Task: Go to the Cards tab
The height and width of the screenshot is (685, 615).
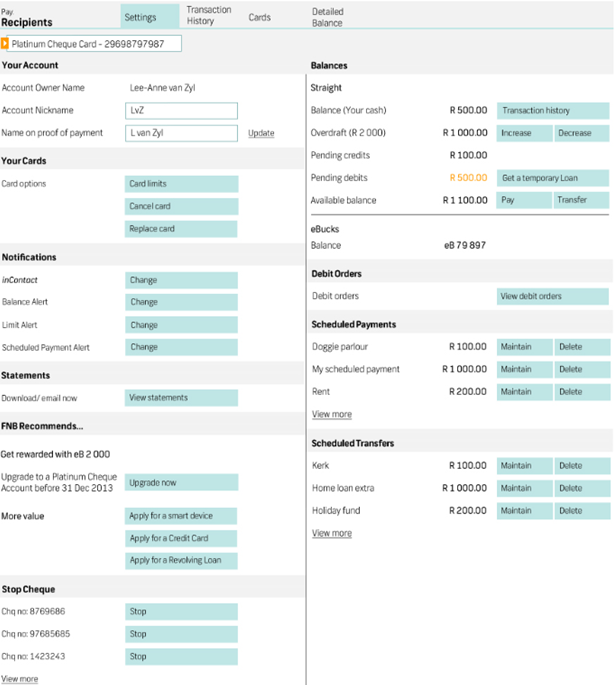Action: coord(259,17)
